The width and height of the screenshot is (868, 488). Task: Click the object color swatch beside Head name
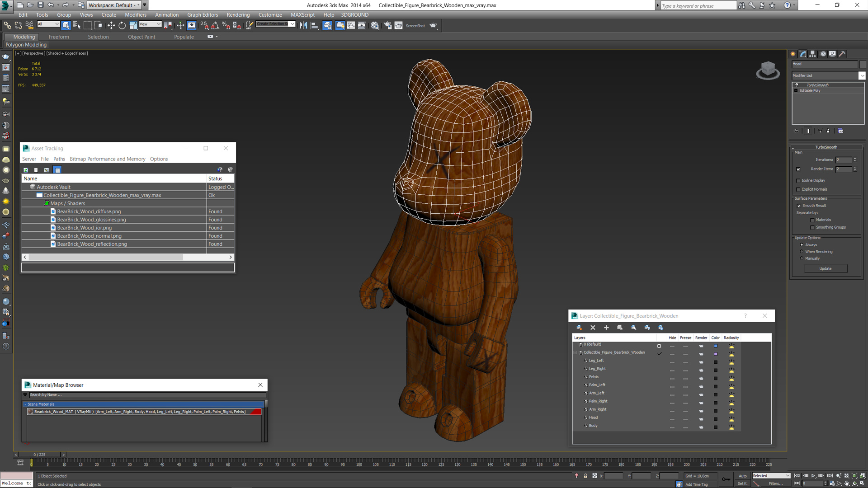(863, 64)
